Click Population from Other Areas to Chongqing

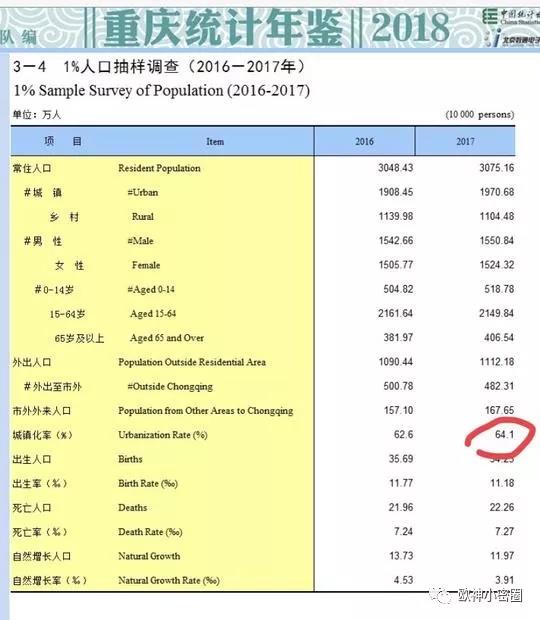[x=206, y=411]
